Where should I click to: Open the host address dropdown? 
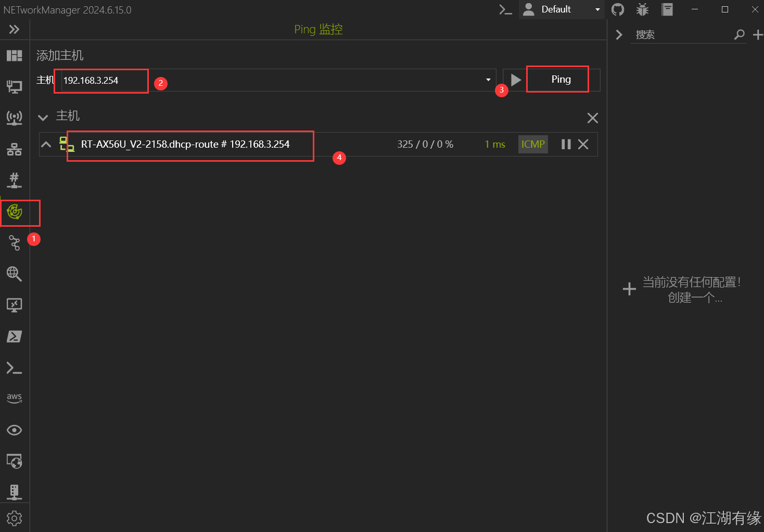click(488, 80)
